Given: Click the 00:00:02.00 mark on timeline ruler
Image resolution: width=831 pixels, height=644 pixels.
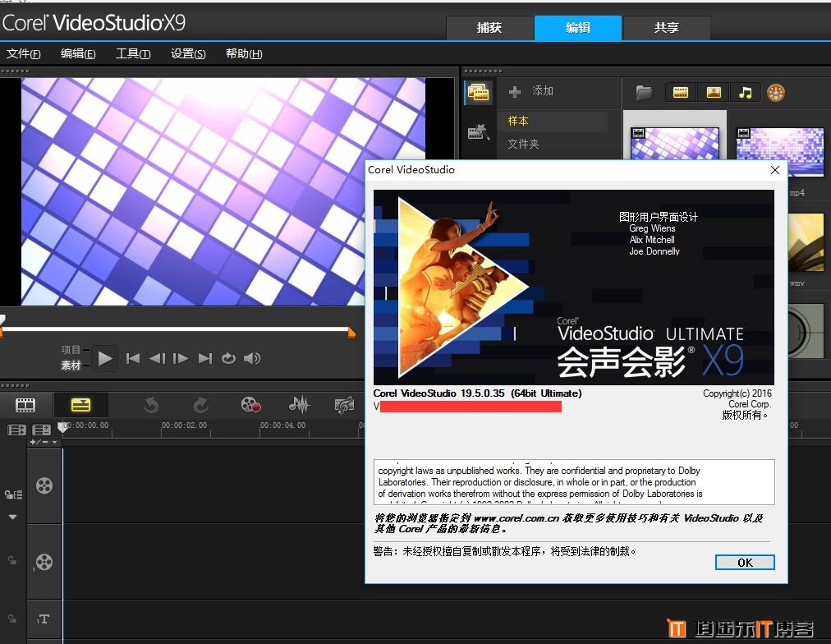Looking at the screenshot, I should [184, 425].
